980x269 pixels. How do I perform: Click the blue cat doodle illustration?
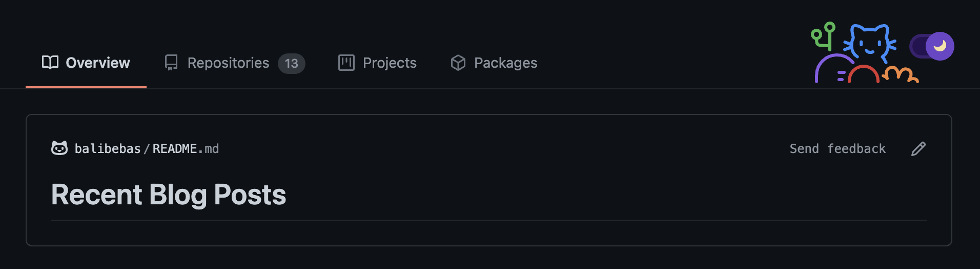[x=870, y=43]
